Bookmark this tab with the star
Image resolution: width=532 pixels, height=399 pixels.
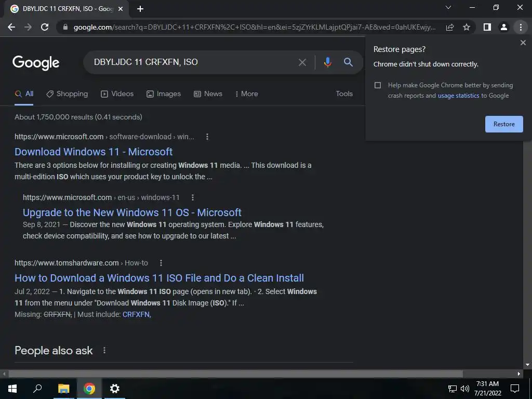tap(467, 27)
